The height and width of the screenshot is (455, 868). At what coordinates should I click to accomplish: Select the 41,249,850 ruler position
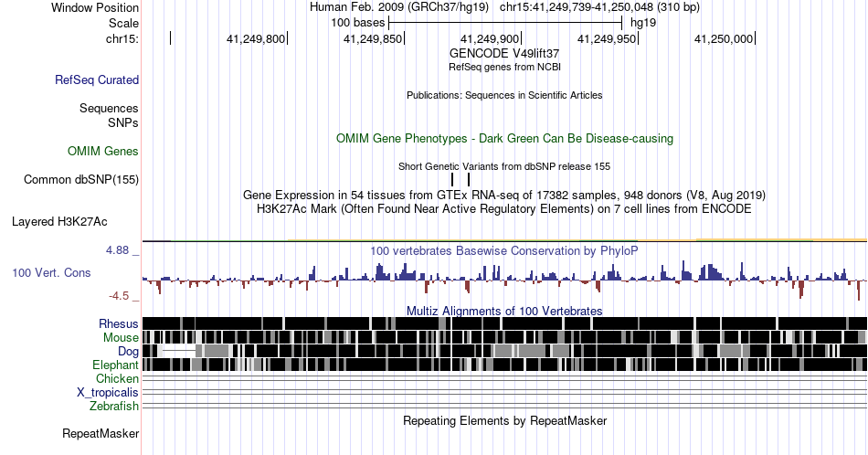[x=373, y=38]
